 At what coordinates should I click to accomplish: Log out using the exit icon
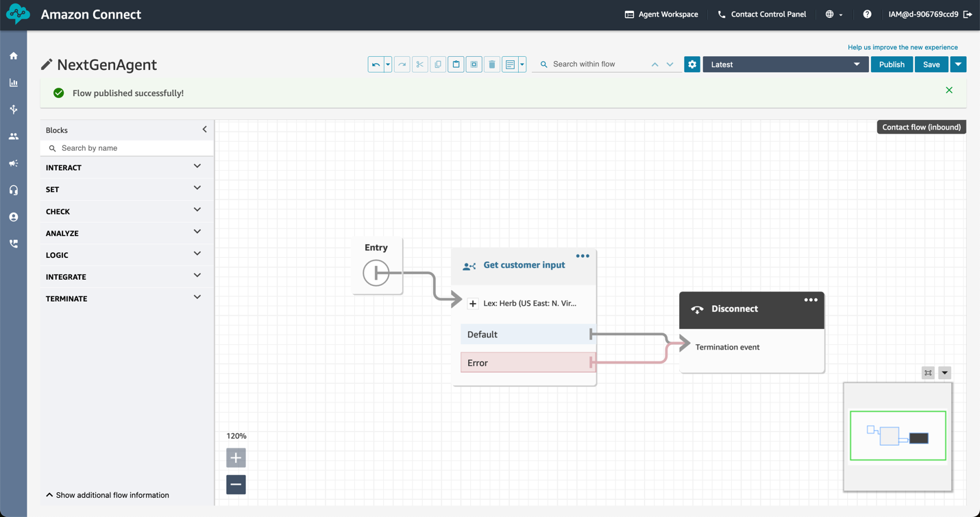pyautogui.click(x=968, y=14)
